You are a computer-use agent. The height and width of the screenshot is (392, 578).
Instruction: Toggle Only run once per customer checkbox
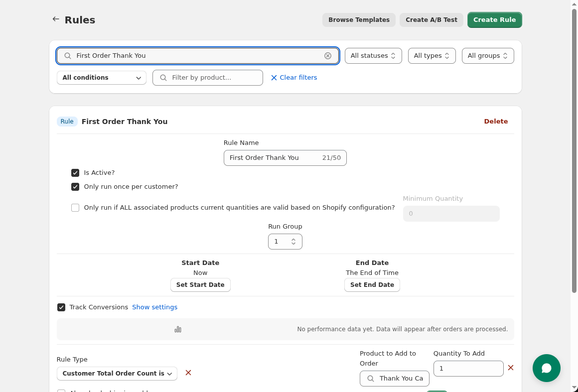(x=75, y=187)
